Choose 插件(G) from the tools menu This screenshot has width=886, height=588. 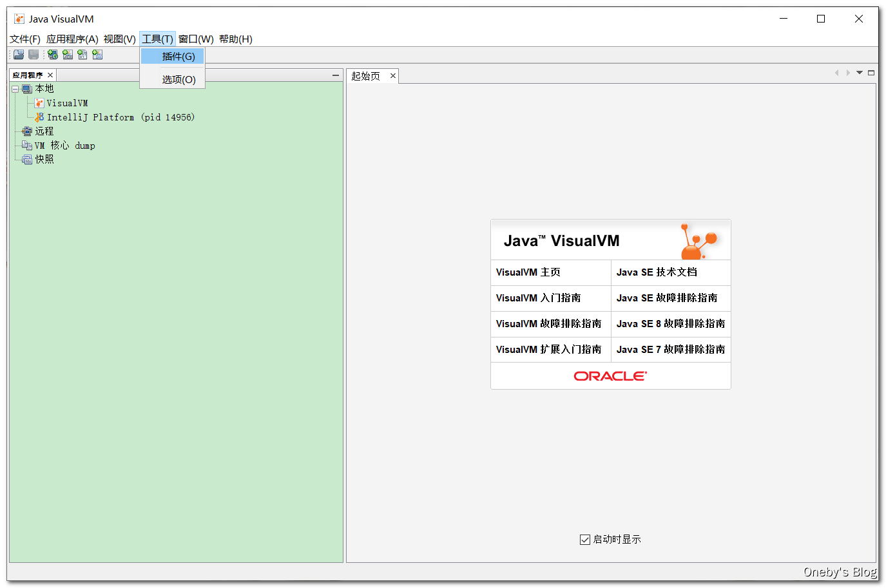pyautogui.click(x=173, y=57)
